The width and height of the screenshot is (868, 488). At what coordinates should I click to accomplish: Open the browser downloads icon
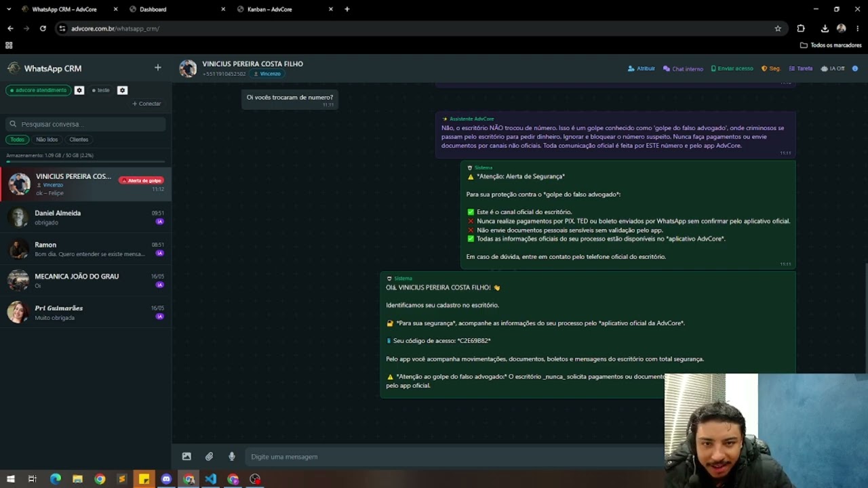coord(825,28)
